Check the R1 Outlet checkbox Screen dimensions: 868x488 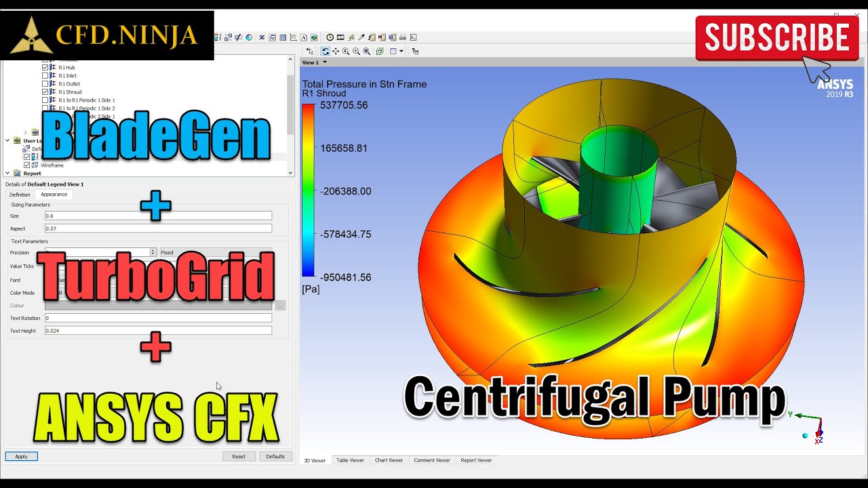tap(45, 84)
